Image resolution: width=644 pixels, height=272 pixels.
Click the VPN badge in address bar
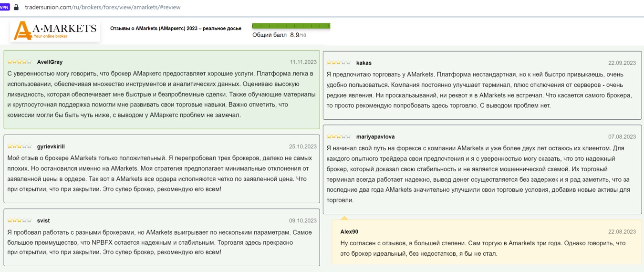pyautogui.click(x=4, y=7)
